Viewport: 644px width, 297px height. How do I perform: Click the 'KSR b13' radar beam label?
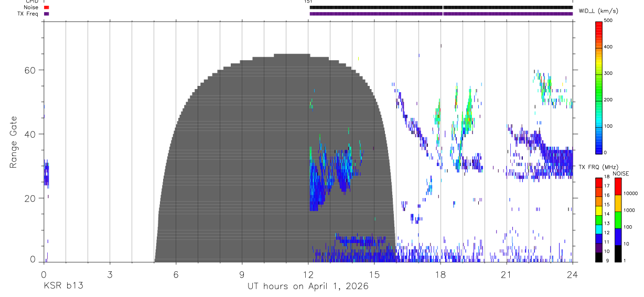click(x=62, y=287)
